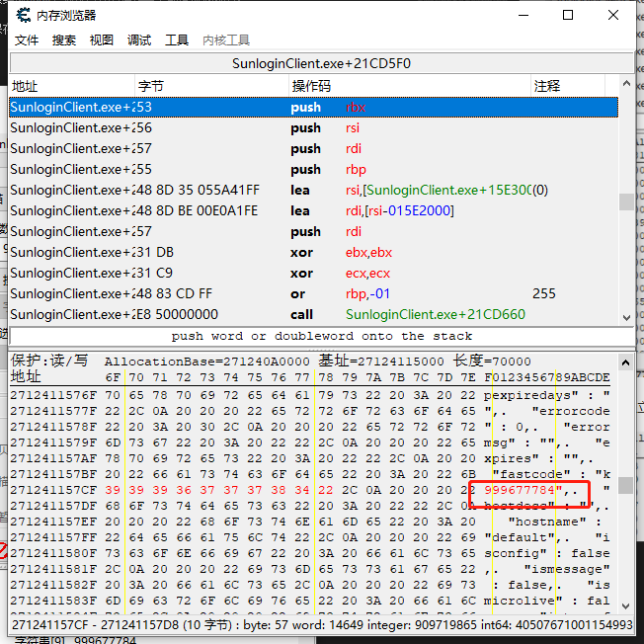This screenshot has height=644, width=644.
Task: Select the push rbp instruction row
Action: [x=314, y=170]
